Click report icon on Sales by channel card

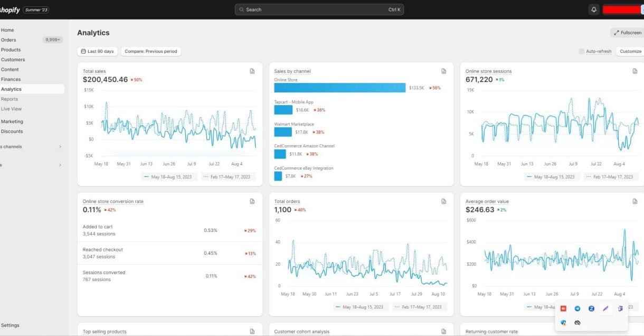pyautogui.click(x=444, y=71)
